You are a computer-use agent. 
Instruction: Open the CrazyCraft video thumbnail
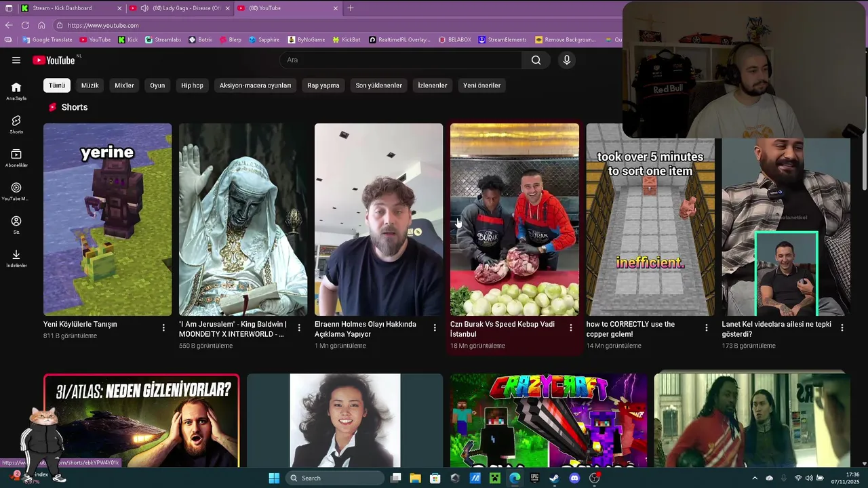click(x=548, y=420)
